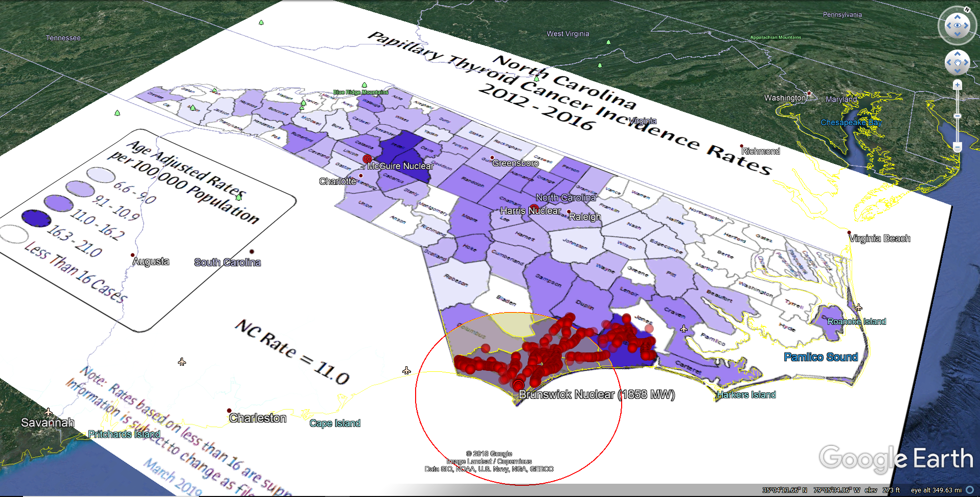
Task: Click the look-right arrow on eye control
Action: tap(966, 26)
